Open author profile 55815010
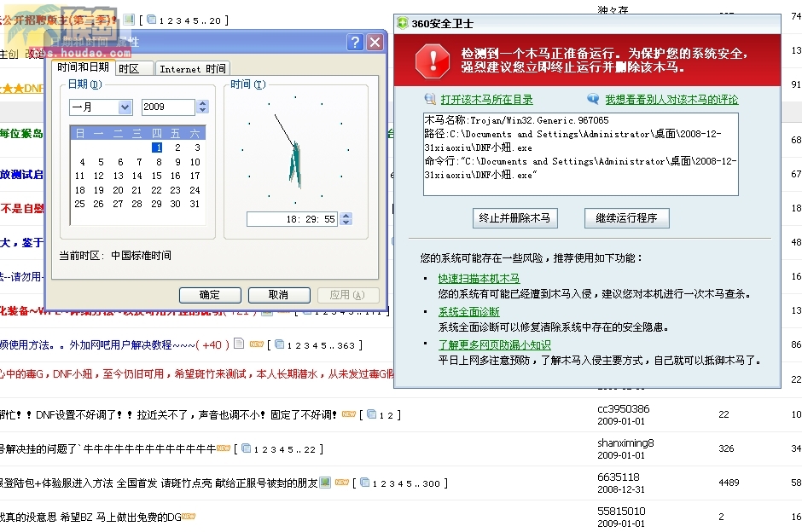Image resolution: width=802 pixels, height=532 pixels. 621,511
